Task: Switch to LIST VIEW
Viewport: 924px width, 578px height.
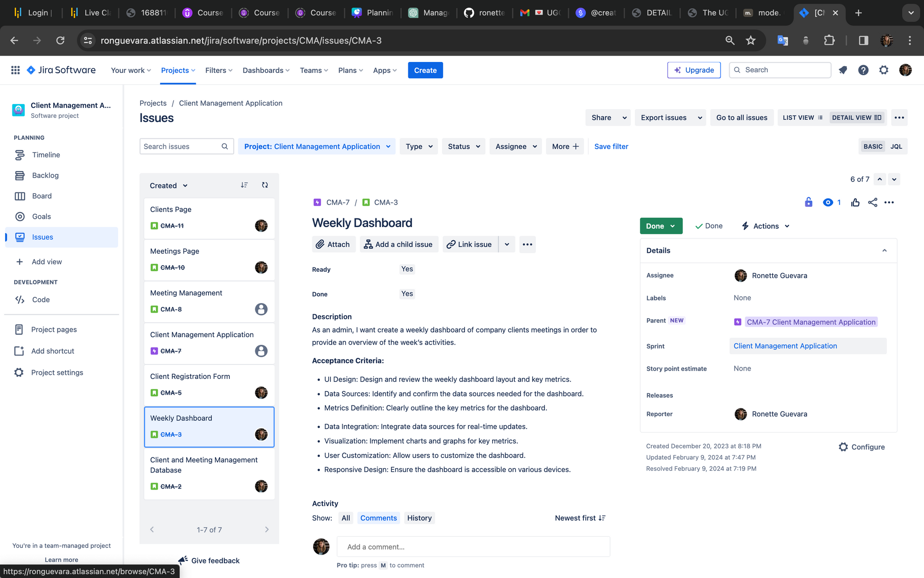Action: point(803,117)
